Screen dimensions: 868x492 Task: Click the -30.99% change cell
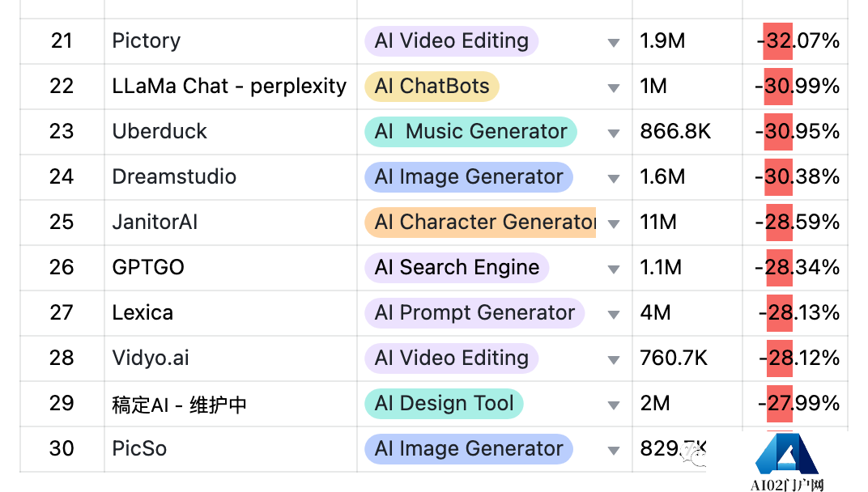pyautogui.click(x=795, y=87)
